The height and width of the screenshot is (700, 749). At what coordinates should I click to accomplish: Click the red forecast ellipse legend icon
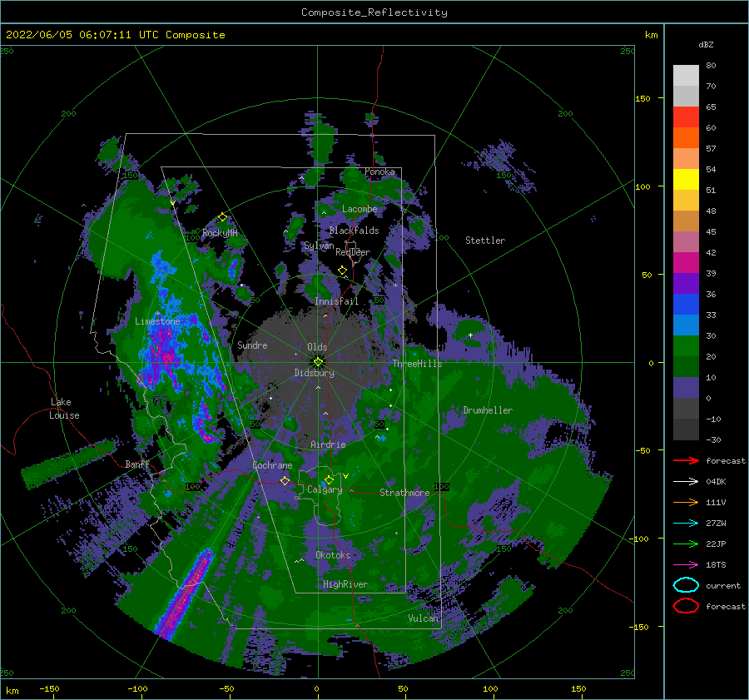[x=686, y=606]
